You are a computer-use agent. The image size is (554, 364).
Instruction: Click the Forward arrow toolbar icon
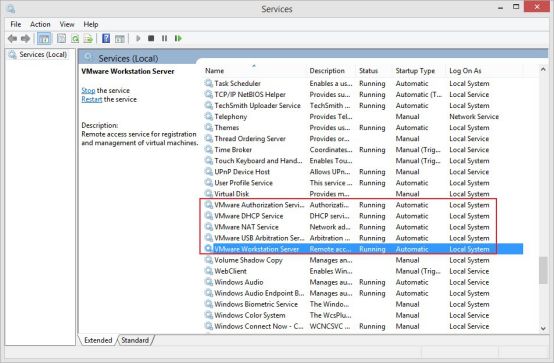tap(25, 39)
